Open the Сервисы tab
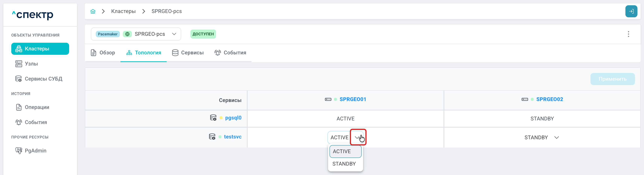644x175 pixels. (188, 52)
